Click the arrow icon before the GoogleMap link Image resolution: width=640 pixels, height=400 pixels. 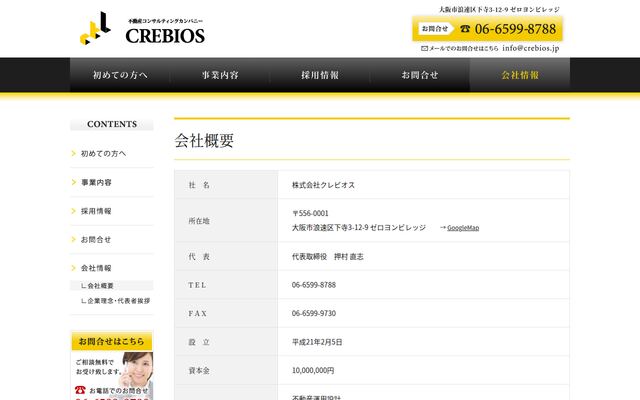point(442,228)
